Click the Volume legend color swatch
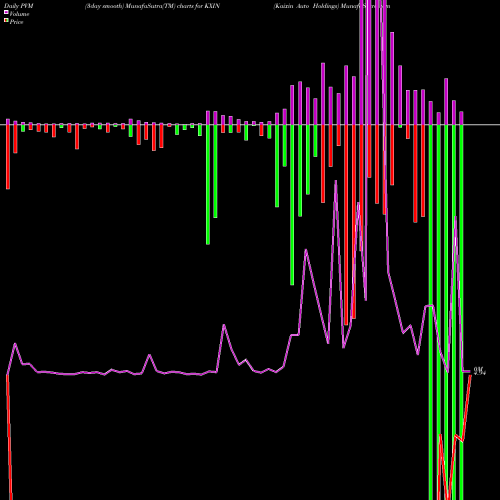Viewport: 500px width, 500px height. tap(6, 12)
